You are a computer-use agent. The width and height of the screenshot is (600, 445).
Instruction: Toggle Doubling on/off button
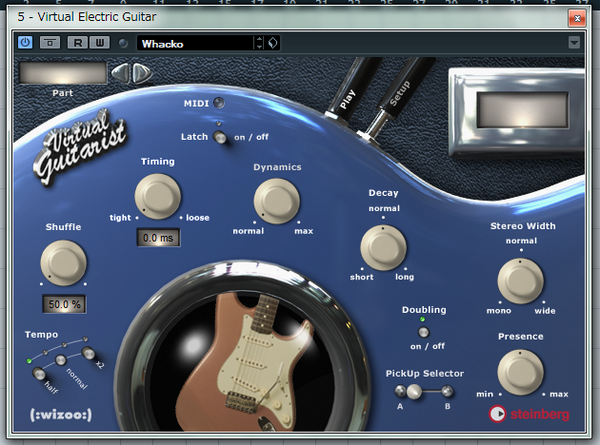[x=423, y=332]
